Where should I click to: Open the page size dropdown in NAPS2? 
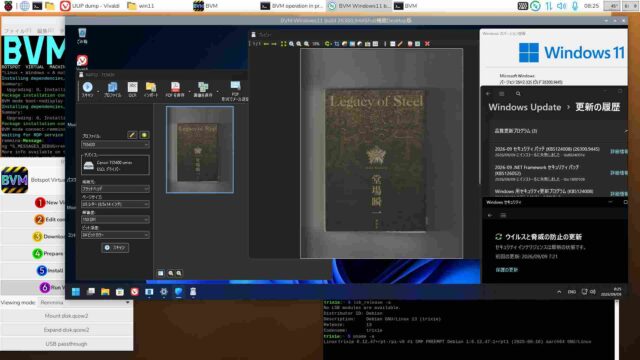click(x=115, y=204)
